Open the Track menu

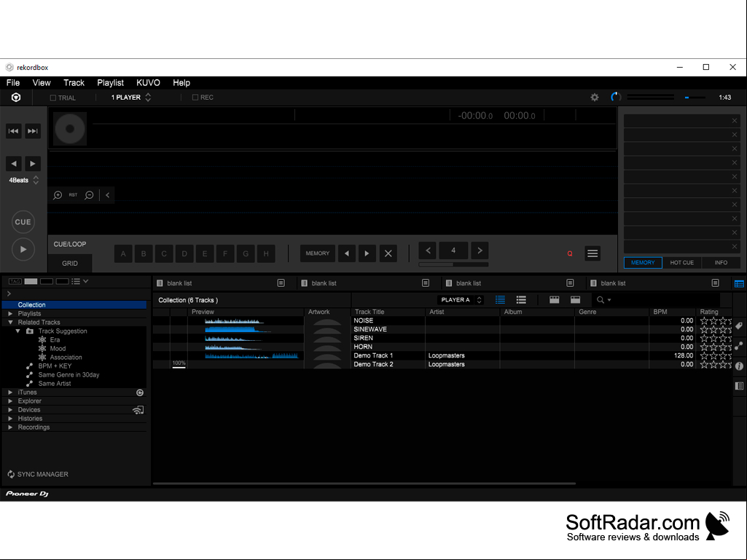click(x=74, y=83)
